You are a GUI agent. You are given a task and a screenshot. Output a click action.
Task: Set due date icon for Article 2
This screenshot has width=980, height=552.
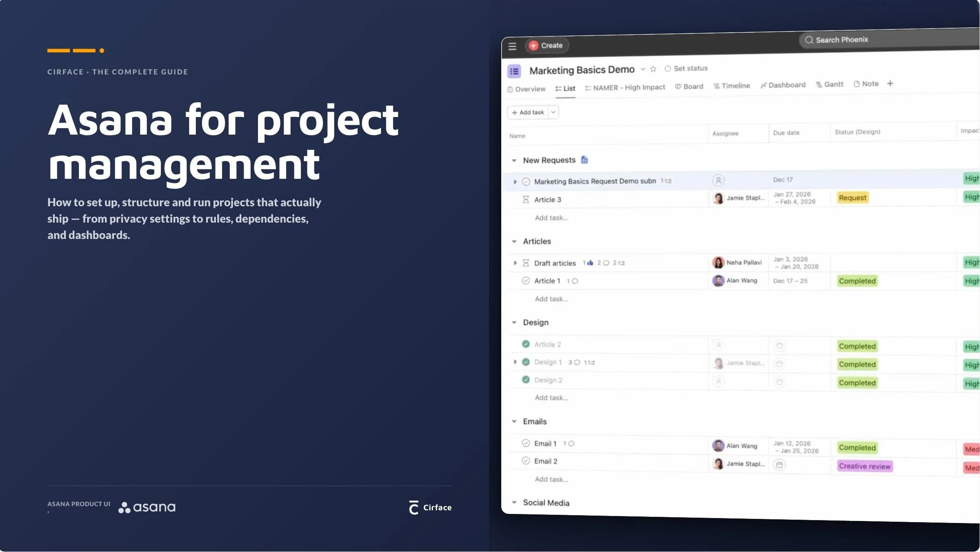pos(780,346)
